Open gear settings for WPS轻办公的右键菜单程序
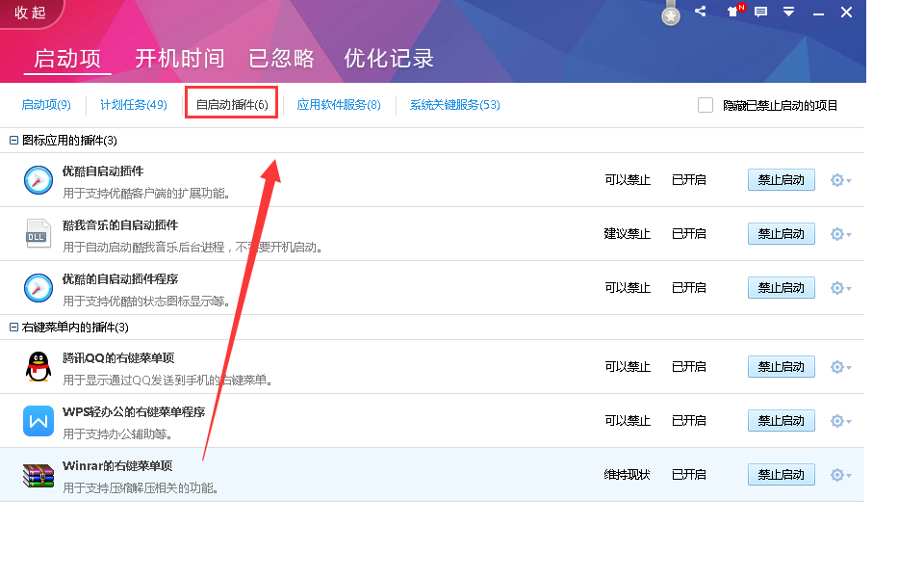Screen dimensions: 924x578 pyautogui.click(x=840, y=421)
